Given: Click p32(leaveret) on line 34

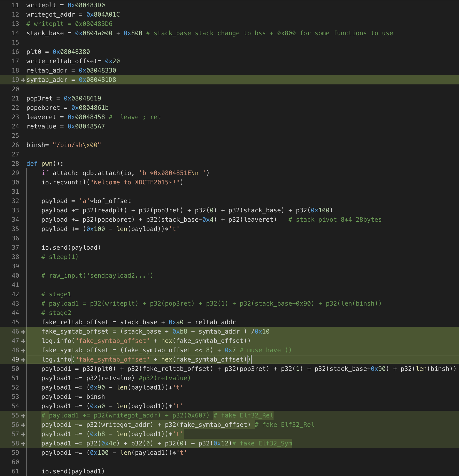Looking at the screenshot, I should pyautogui.click(x=253, y=220).
